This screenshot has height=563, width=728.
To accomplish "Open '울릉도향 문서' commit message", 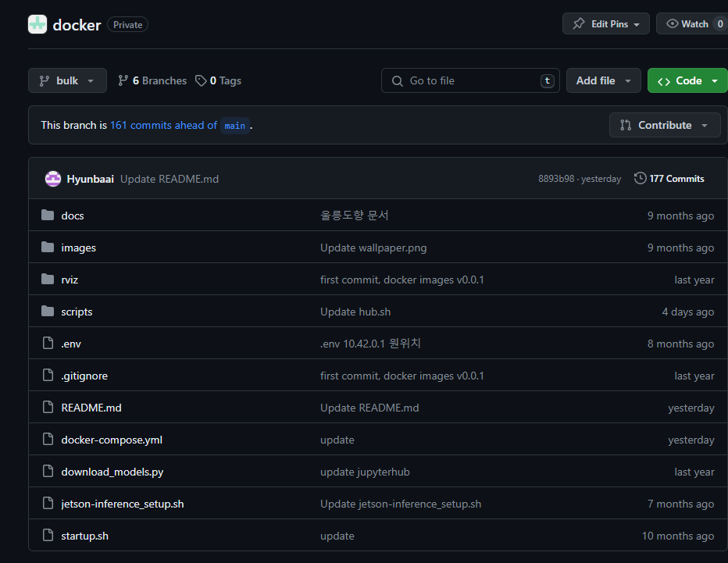I will click(355, 216).
